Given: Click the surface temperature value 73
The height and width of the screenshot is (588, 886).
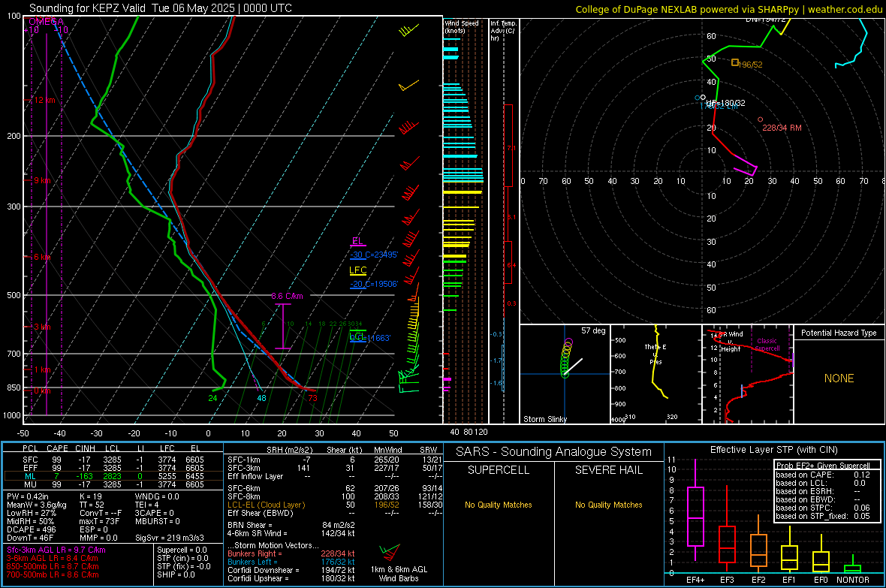Looking at the screenshot, I should 312,398.
